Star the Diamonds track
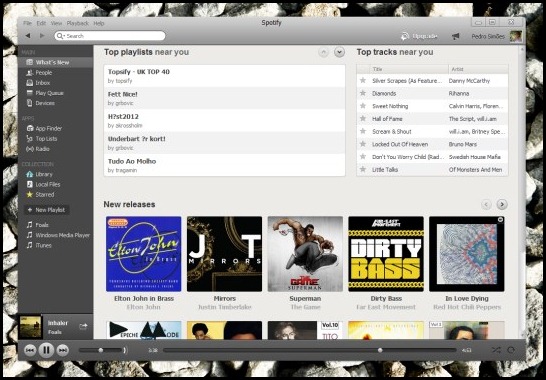546x380 pixels. tap(363, 93)
